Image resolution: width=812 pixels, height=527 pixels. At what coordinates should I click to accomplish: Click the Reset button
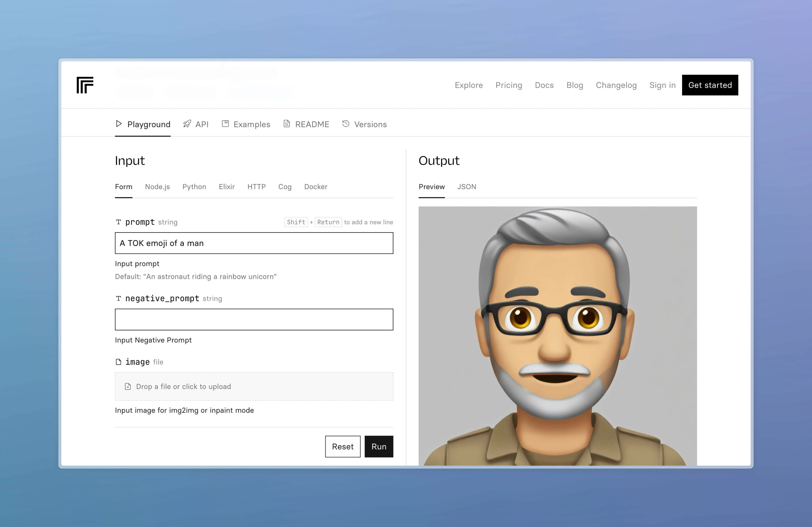(342, 447)
